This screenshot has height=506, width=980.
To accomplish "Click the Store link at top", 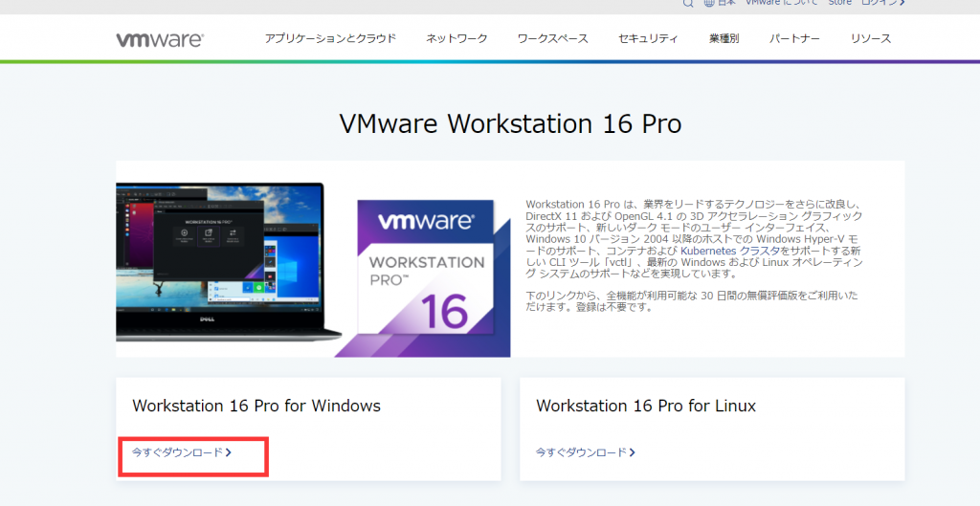I will (839, 3).
